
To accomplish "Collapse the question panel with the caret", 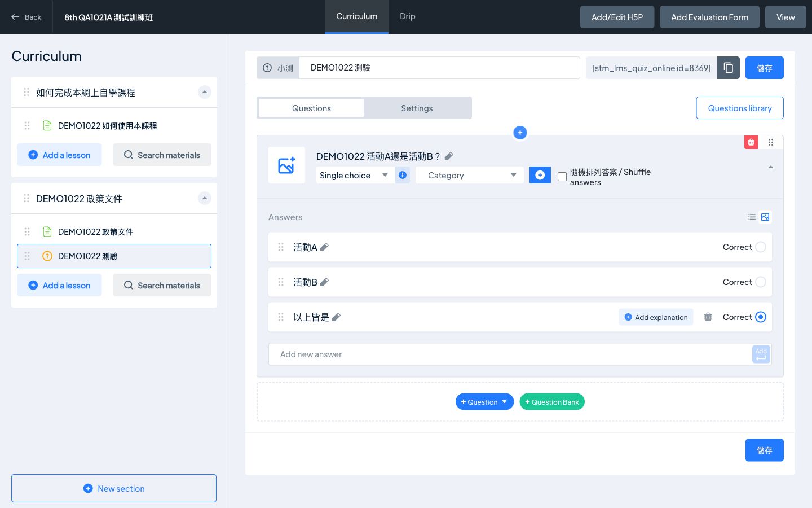I will [770, 167].
